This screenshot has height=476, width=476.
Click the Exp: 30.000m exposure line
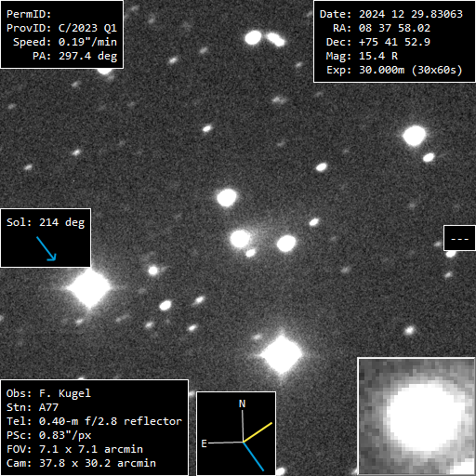click(394, 70)
